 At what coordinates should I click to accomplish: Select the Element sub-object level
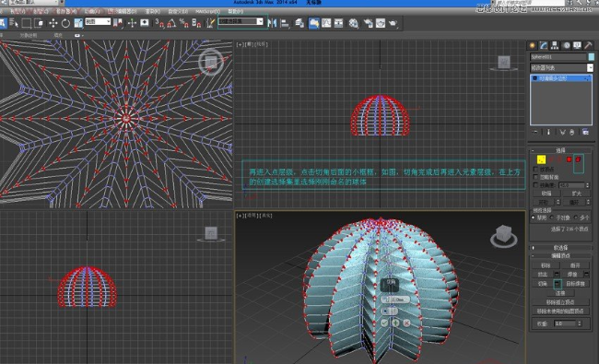click(578, 159)
